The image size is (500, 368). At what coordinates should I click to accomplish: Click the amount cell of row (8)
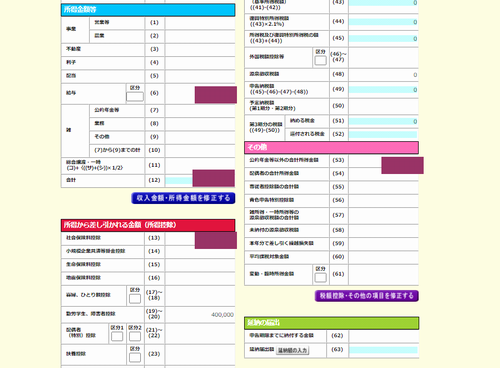[200, 124]
